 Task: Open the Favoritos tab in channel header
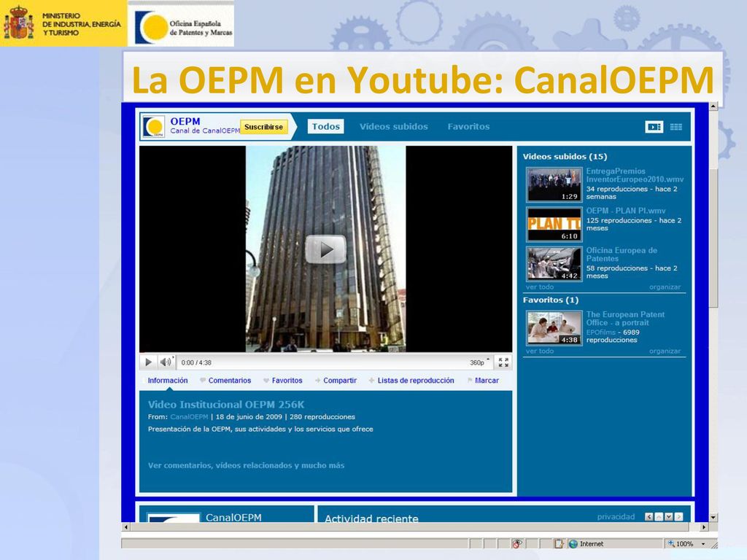coord(468,127)
